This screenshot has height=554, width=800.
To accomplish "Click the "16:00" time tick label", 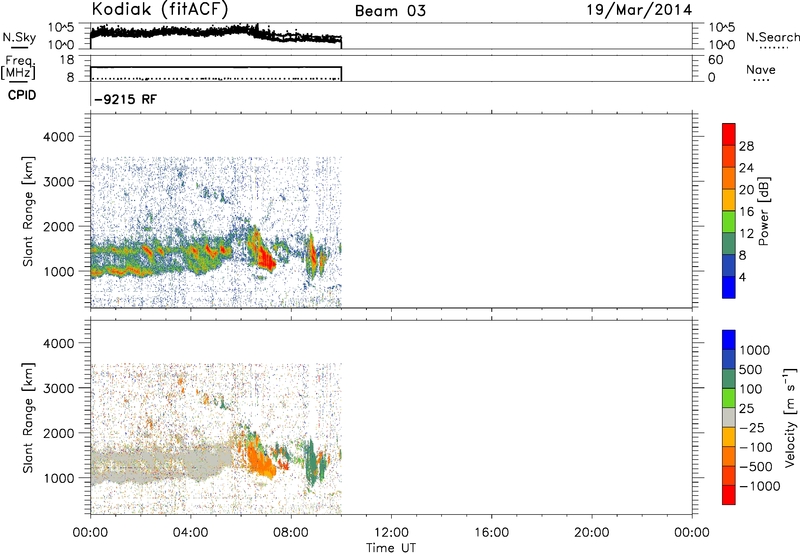I will coord(491,533).
